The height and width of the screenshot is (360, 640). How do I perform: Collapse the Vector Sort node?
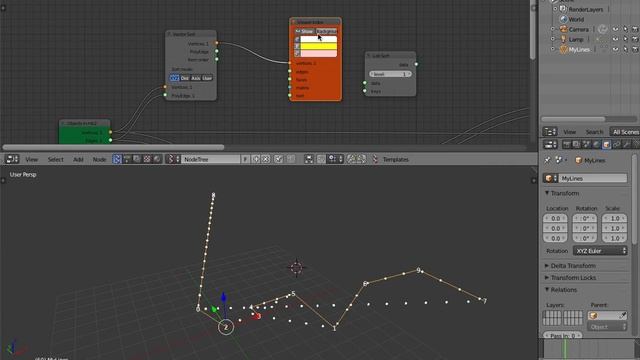pyautogui.click(x=169, y=34)
